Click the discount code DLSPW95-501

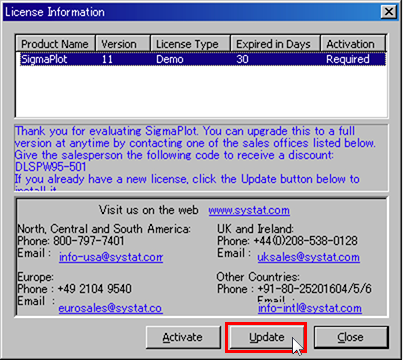pyautogui.click(x=51, y=167)
